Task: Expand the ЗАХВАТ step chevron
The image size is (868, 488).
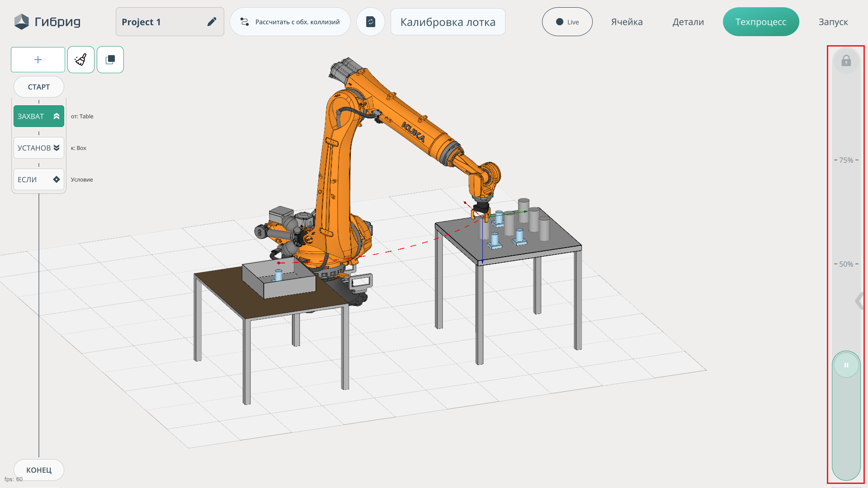Action: [x=57, y=116]
